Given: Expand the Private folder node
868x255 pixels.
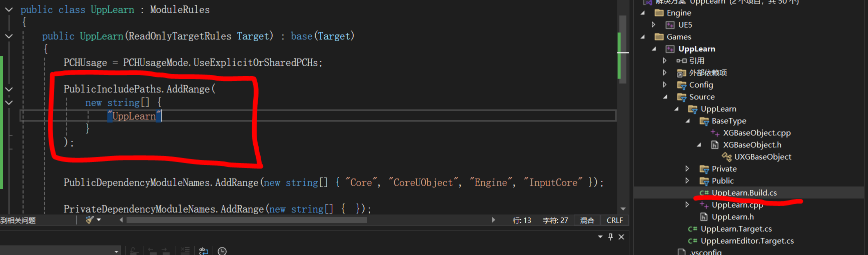Looking at the screenshot, I should tap(687, 169).
